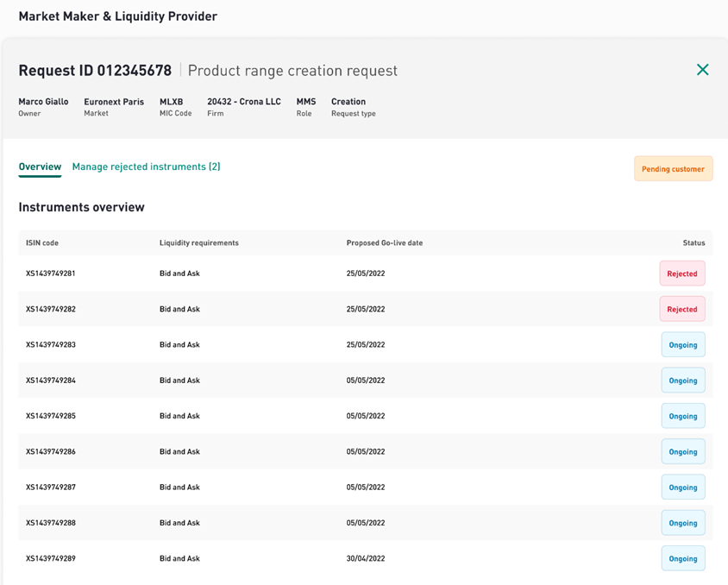Click Ongoing badge for XS1439749283
Image resolution: width=728 pixels, height=585 pixels.
click(682, 345)
